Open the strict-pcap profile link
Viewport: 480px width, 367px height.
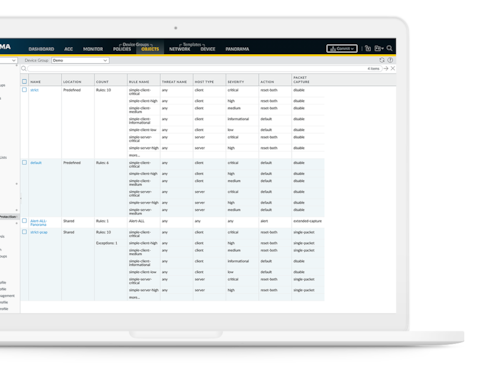[x=39, y=232]
